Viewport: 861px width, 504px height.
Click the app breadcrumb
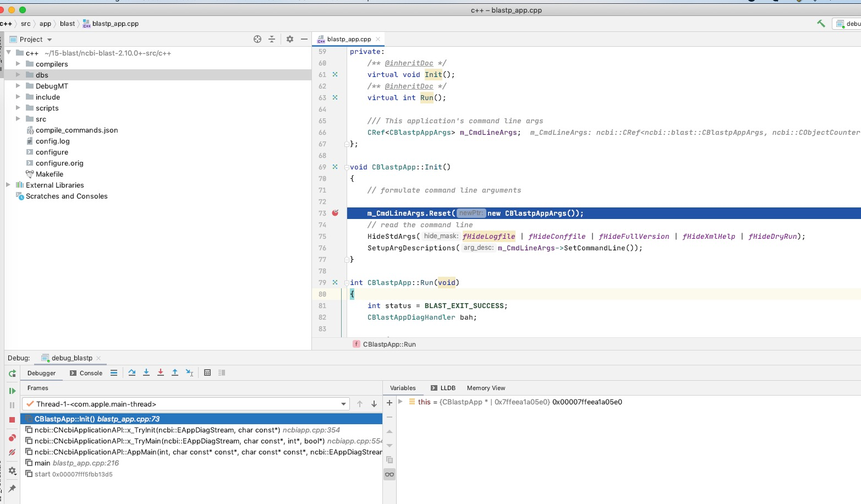[45, 24]
